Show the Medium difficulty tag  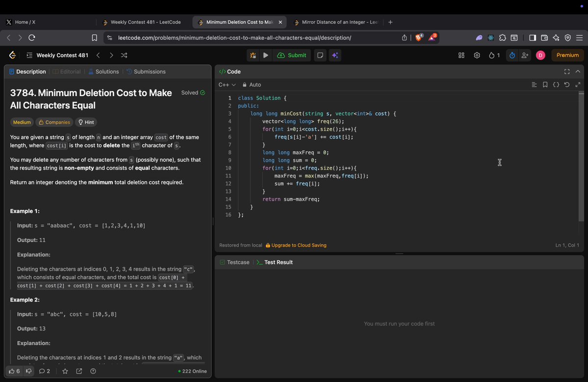click(22, 122)
